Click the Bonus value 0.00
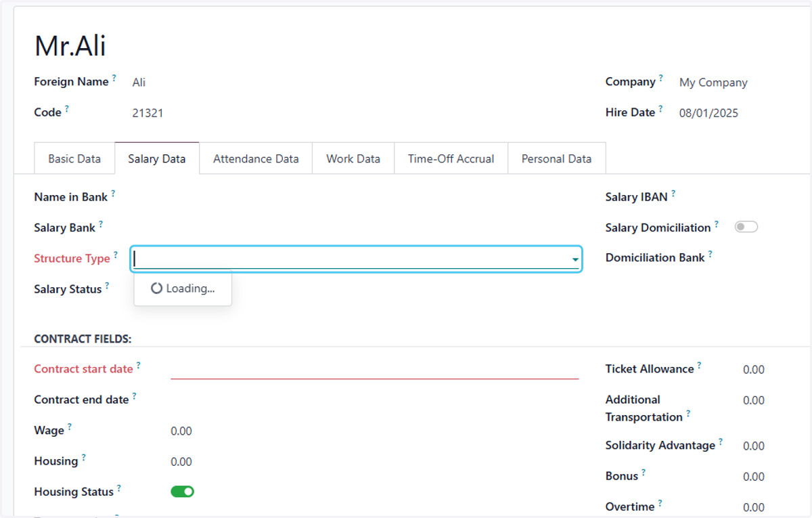The height and width of the screenshot is (518, 812). point(754,477)
